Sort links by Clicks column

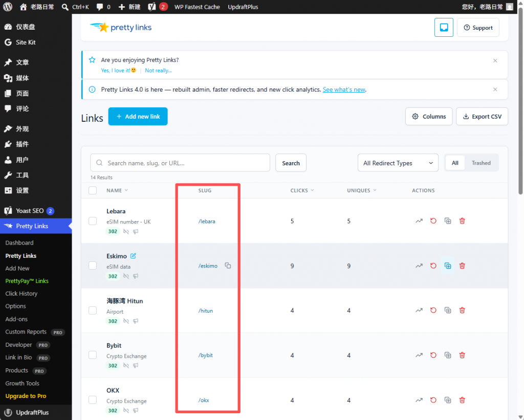[x=302, y=190]
